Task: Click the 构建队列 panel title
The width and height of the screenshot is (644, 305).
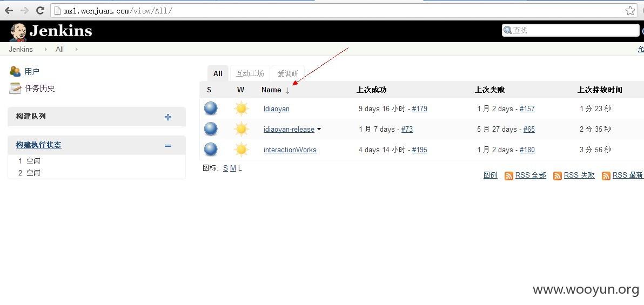Action: click(x=31, y=117)
